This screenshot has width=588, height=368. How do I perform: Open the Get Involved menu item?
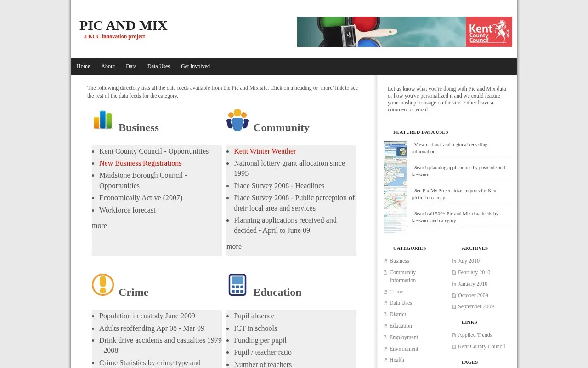coord(195,66)
